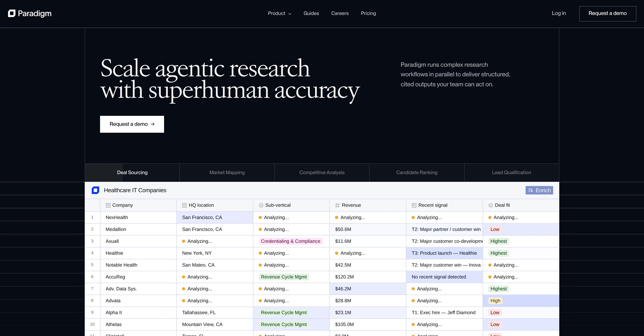Click the Tallahassee, FL location cell
The image size is (644, 336).
click(x=215, y=312)
